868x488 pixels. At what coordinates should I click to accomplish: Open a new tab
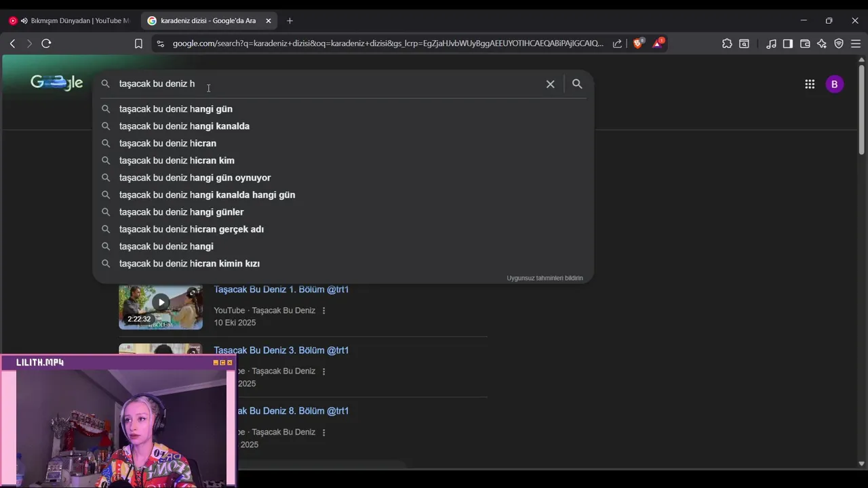290,21
